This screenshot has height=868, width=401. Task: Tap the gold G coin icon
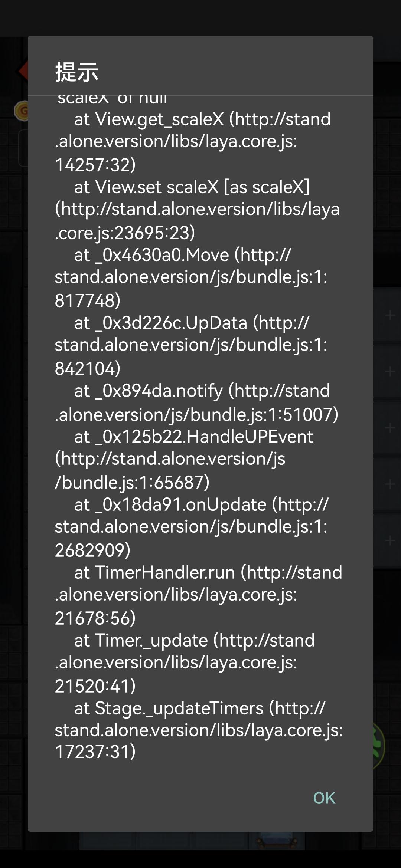pyautogui.click(x=21, y=111)
